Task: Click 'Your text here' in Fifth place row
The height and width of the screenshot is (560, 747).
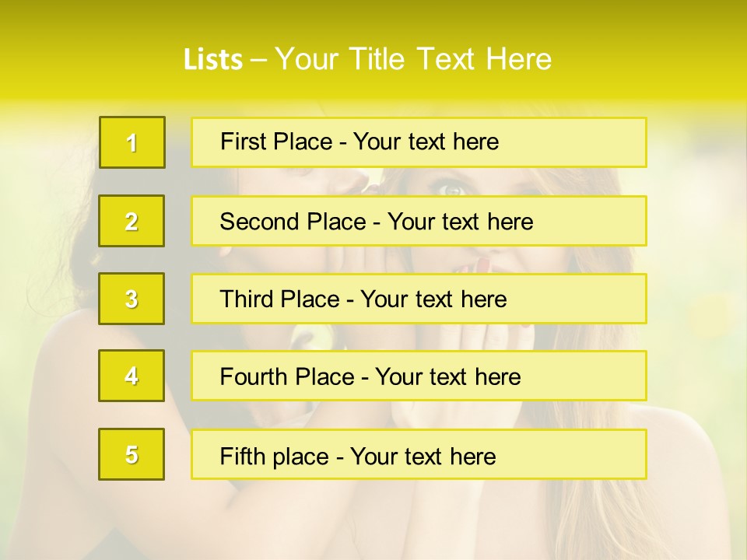Action: [423, 456]
